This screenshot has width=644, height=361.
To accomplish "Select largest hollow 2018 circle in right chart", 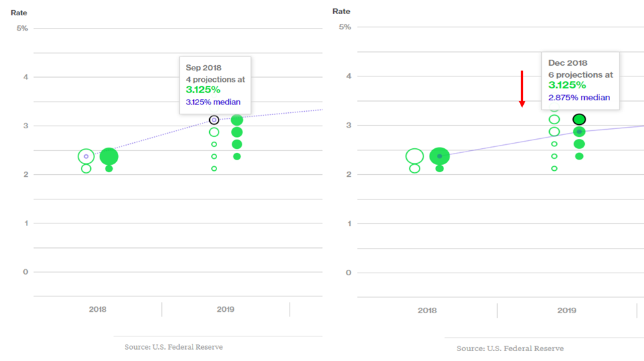I will tap(415, 156).
